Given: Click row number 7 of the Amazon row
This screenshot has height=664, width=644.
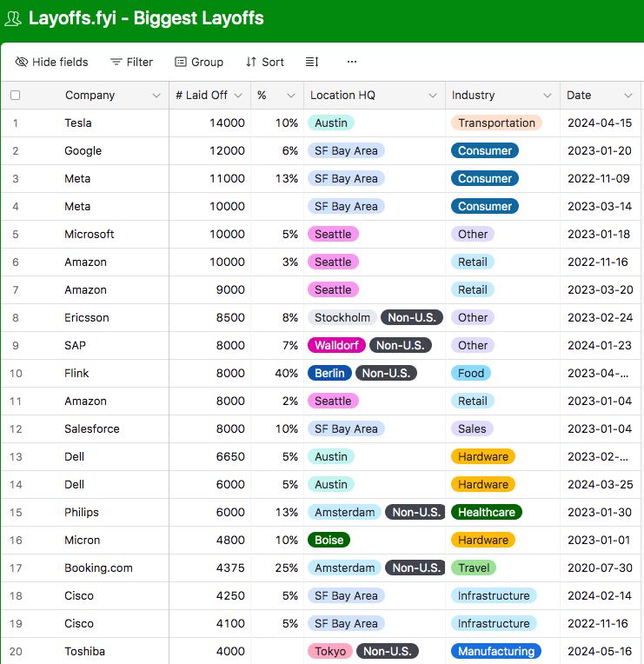Looking at the screenshot, I should [16, 290].
